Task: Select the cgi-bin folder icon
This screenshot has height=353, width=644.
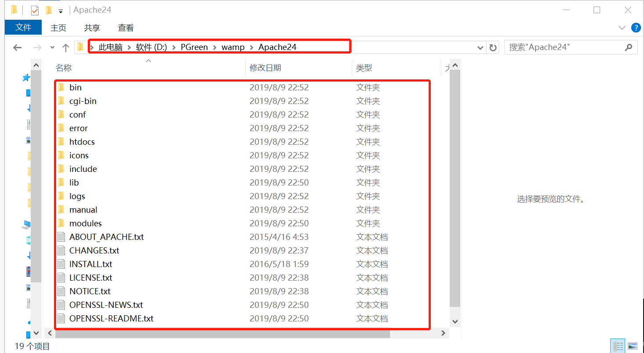Action: tap(61, 101)
